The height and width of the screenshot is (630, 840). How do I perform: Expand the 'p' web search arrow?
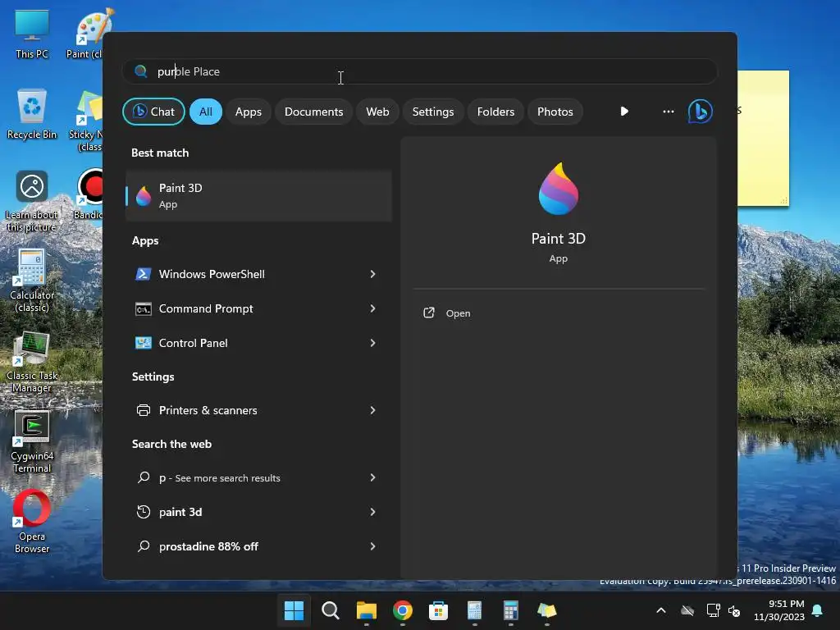coord(373,477)
